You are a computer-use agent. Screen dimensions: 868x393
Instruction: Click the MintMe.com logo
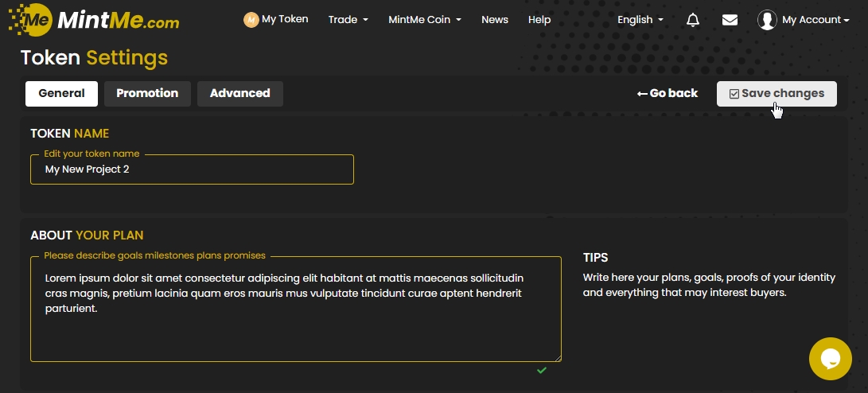(x=94, y=20)
